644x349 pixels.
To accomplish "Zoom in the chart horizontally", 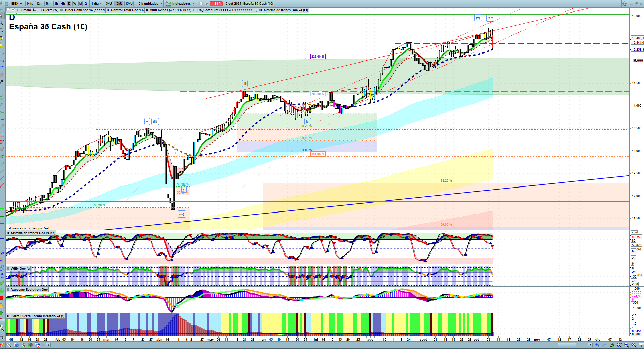I will (x=634, y=345).
